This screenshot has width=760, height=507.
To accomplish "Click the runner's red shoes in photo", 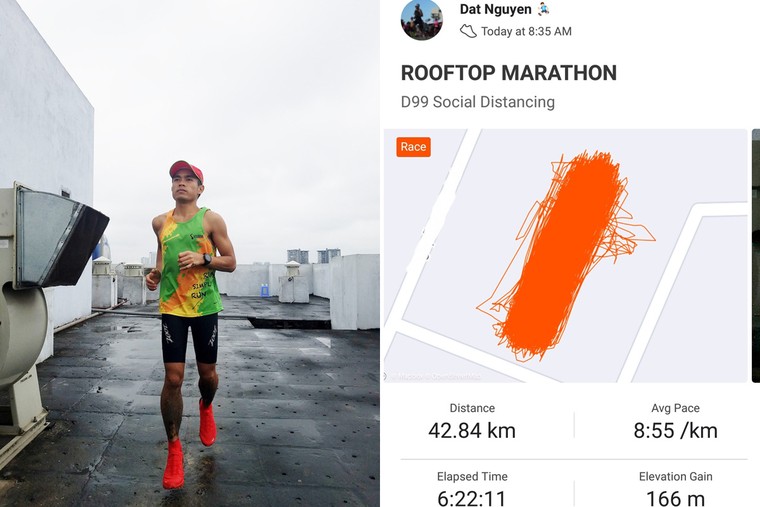I will [189, 446].
